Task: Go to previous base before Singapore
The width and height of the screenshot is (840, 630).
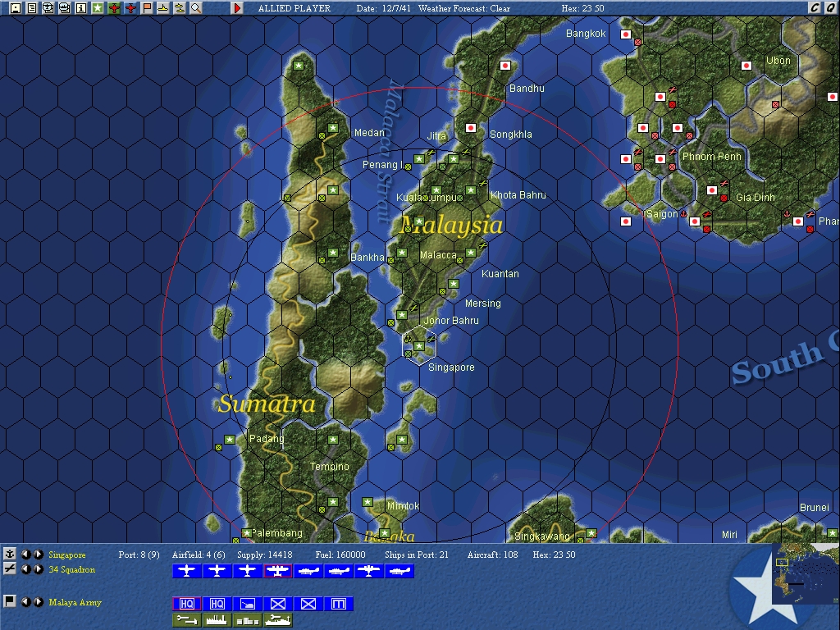Action: tap(25, 555)
